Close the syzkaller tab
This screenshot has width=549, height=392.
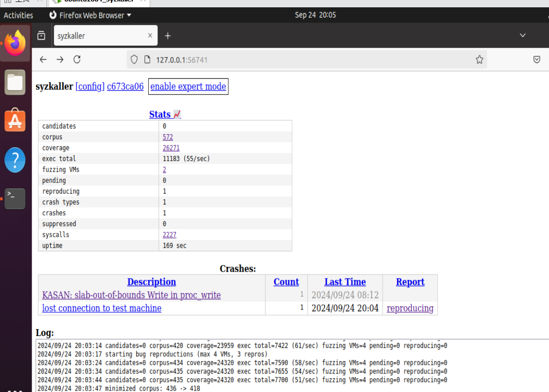pyautogui.click(x=150, y=36)
